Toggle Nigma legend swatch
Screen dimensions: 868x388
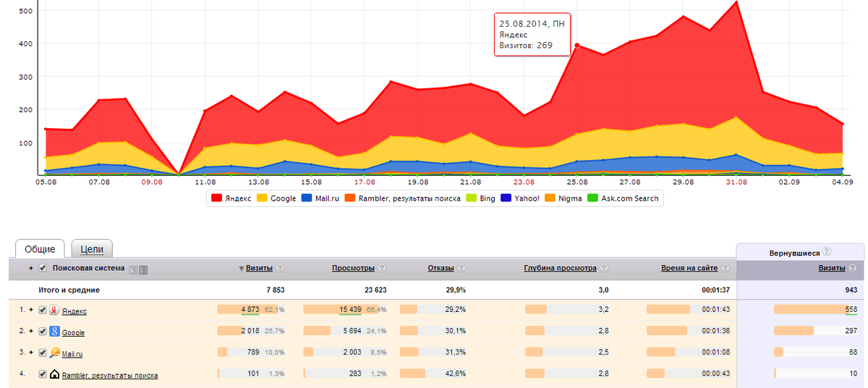pyautogui.click(x=550, y=198)
